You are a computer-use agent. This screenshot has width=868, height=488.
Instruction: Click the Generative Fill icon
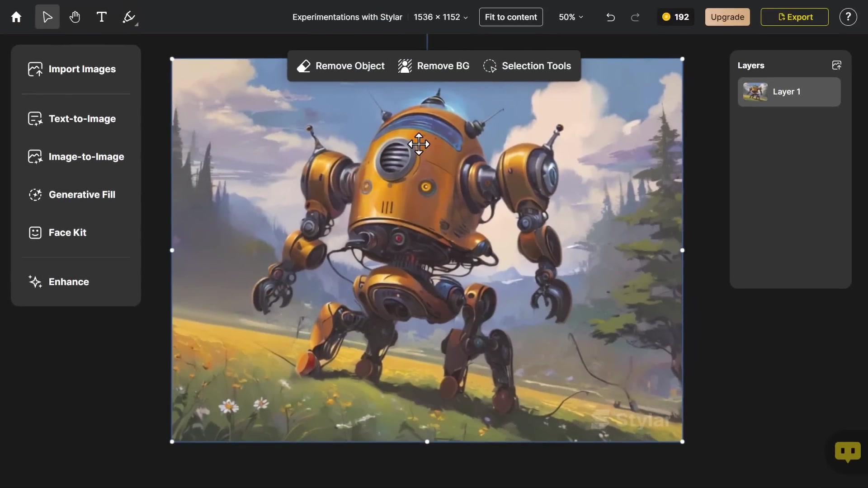click(x=35, y=195)
